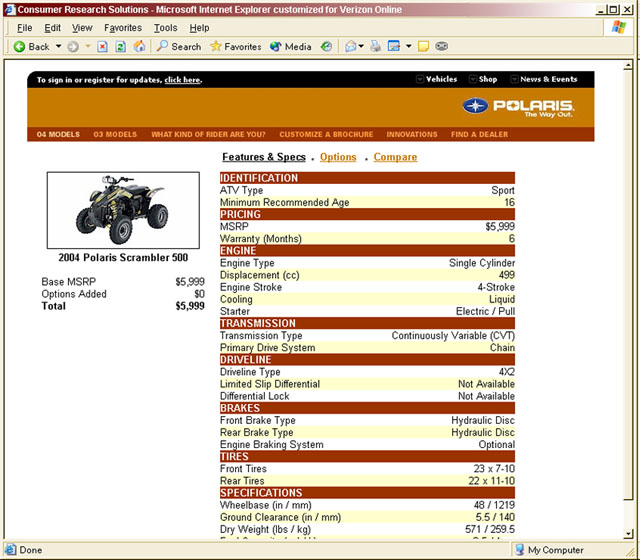Click the Edit page toolbar icon
640x560 pixels.
click(394, 47)
